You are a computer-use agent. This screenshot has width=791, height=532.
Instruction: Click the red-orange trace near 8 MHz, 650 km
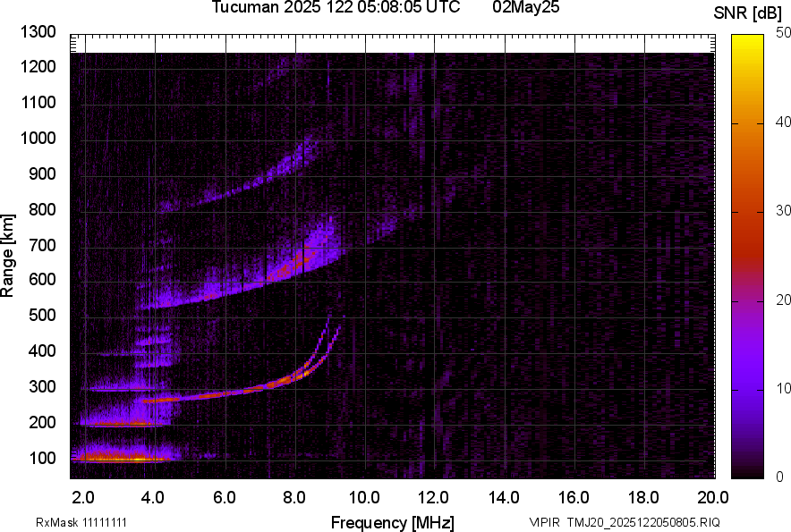point(291,265)
